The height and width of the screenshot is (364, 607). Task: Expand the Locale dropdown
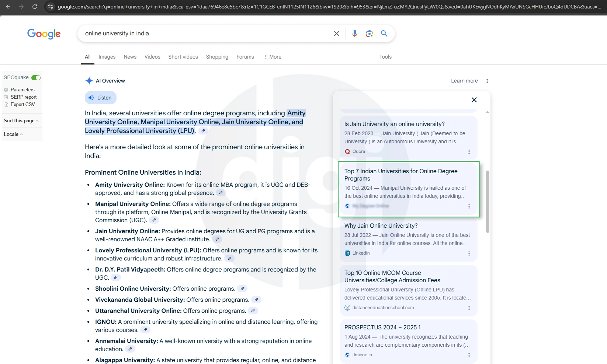tap(13, 134)
